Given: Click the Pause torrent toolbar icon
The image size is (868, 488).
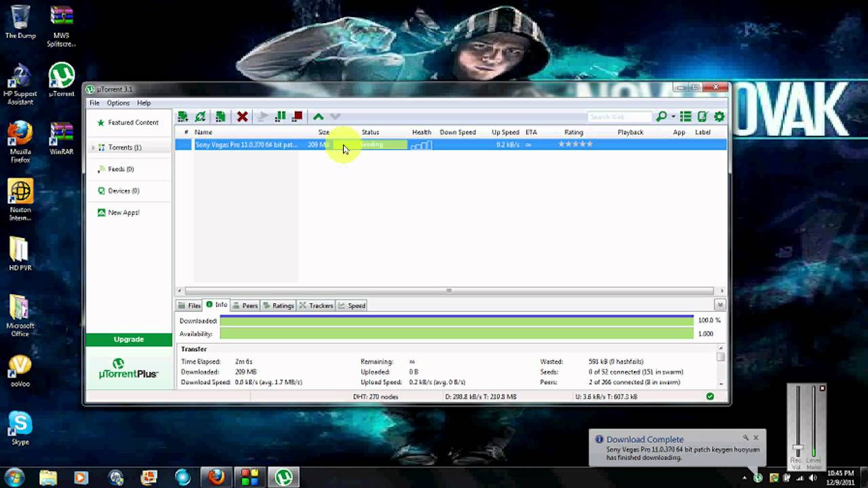Looking at the screenshot, I should pyautogui.click(x=280, y=117).
